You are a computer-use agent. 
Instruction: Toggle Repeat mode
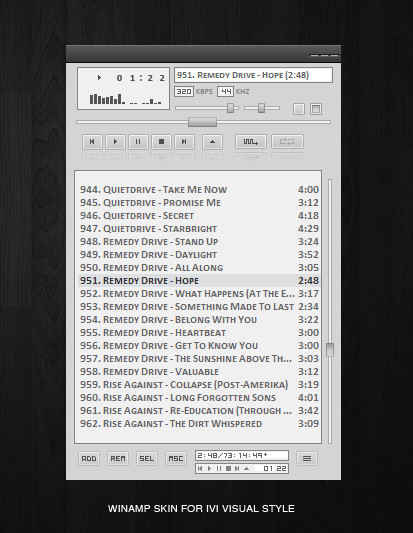click(287, 142)
